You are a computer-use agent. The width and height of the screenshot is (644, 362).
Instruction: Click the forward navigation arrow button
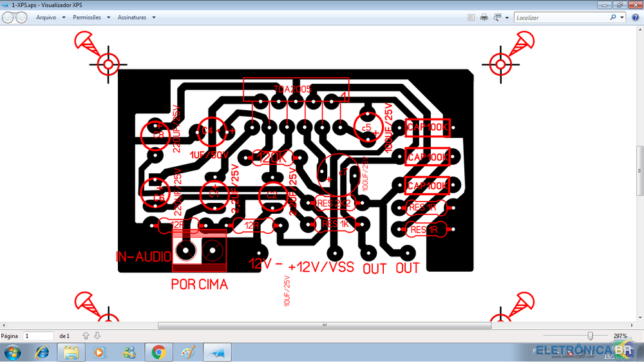coord(21,18)
